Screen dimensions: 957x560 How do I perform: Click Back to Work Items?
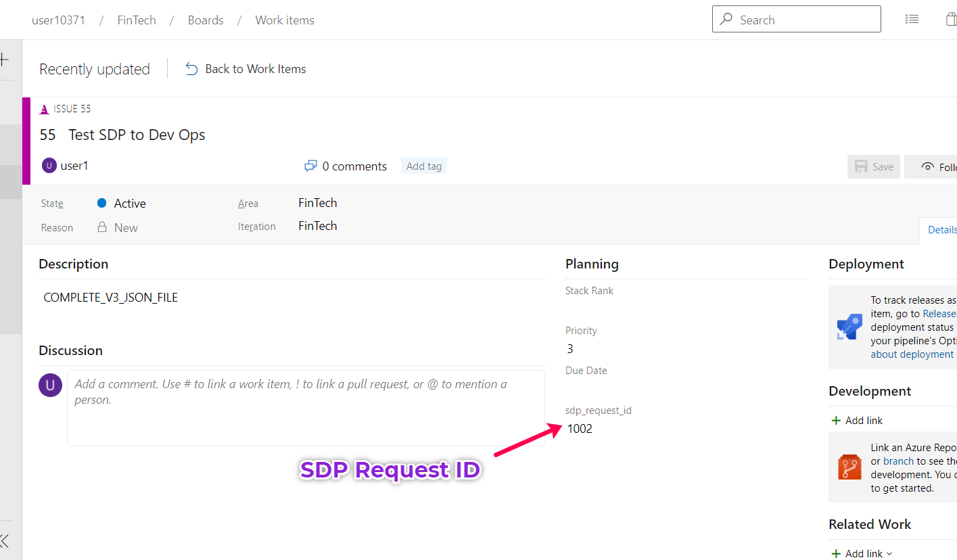pyautogui.click(x=246, y=69)
